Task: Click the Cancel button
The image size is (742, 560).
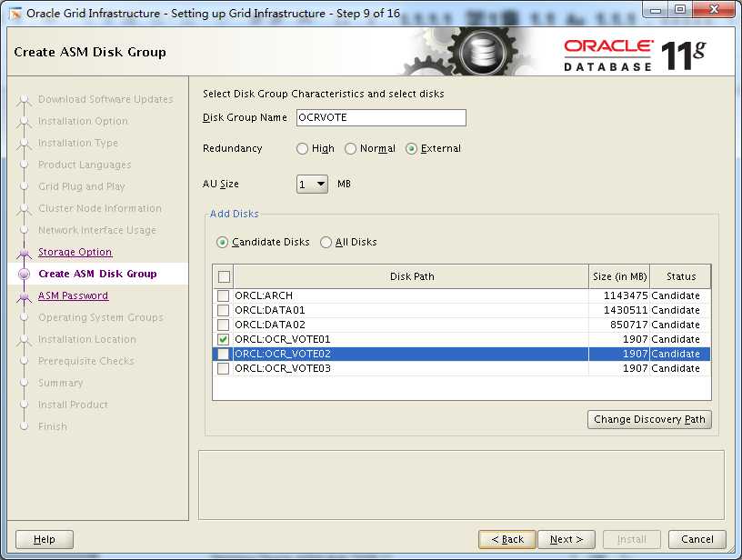Action: tap(697, 539)
